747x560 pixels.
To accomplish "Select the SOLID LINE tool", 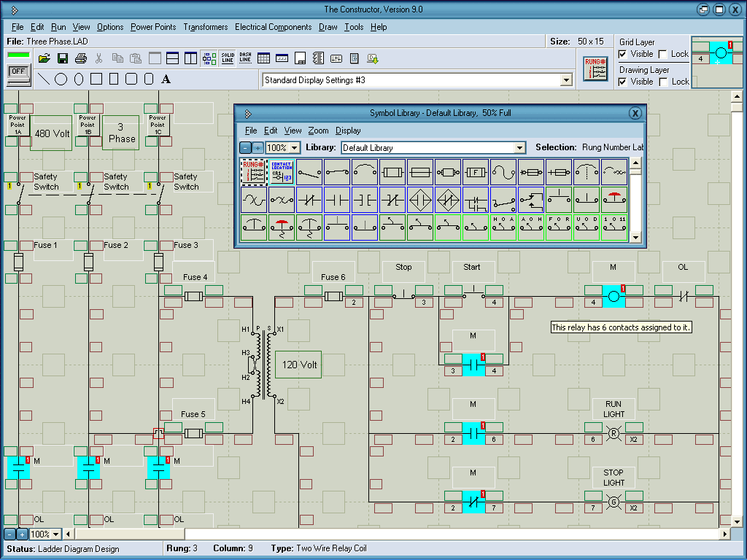I will pos(228,58).
